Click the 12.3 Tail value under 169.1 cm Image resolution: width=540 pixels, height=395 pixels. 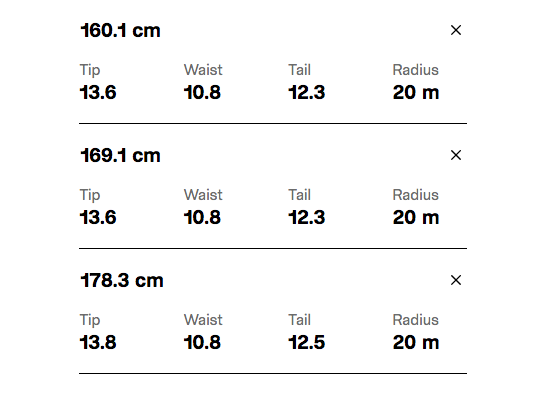pos(307,218)
